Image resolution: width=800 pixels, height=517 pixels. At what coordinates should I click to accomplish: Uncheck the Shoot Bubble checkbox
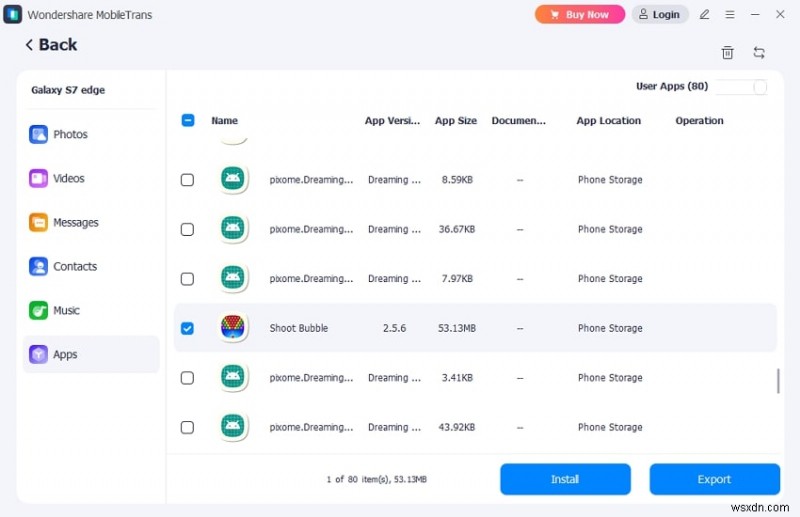(x=187, y=328)
